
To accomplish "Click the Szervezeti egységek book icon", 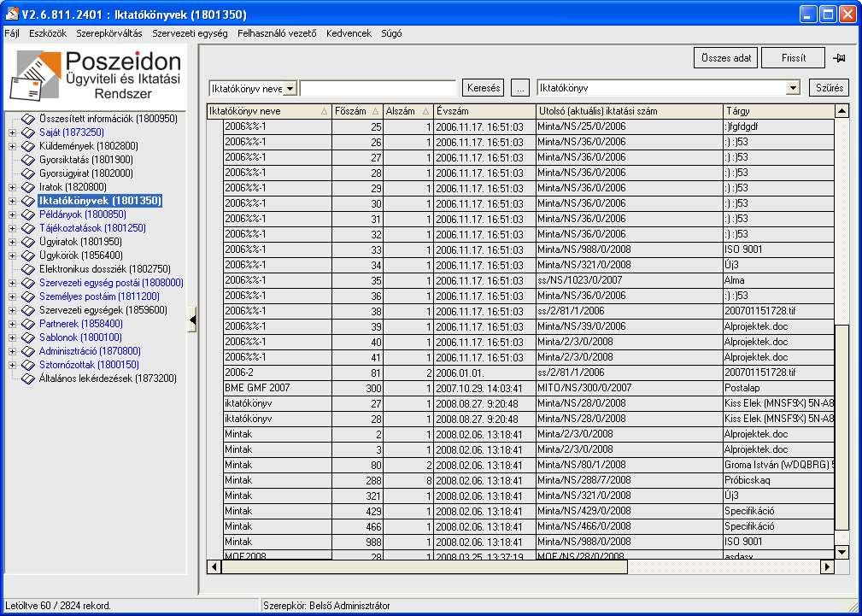I will 28,310.
